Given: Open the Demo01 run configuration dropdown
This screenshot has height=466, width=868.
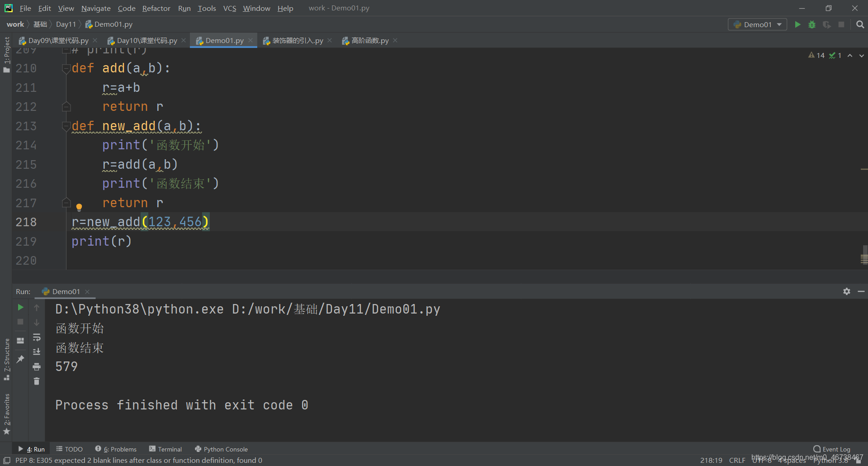Looking at the screenshot, I should 757,24.
